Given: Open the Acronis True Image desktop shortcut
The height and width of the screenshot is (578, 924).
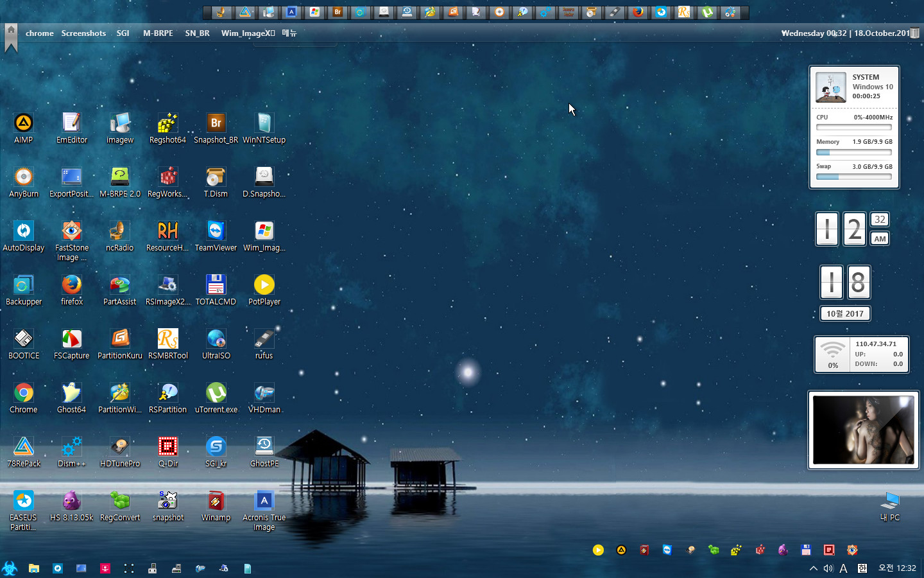Looking at the screenshot, I should [264, 510].
